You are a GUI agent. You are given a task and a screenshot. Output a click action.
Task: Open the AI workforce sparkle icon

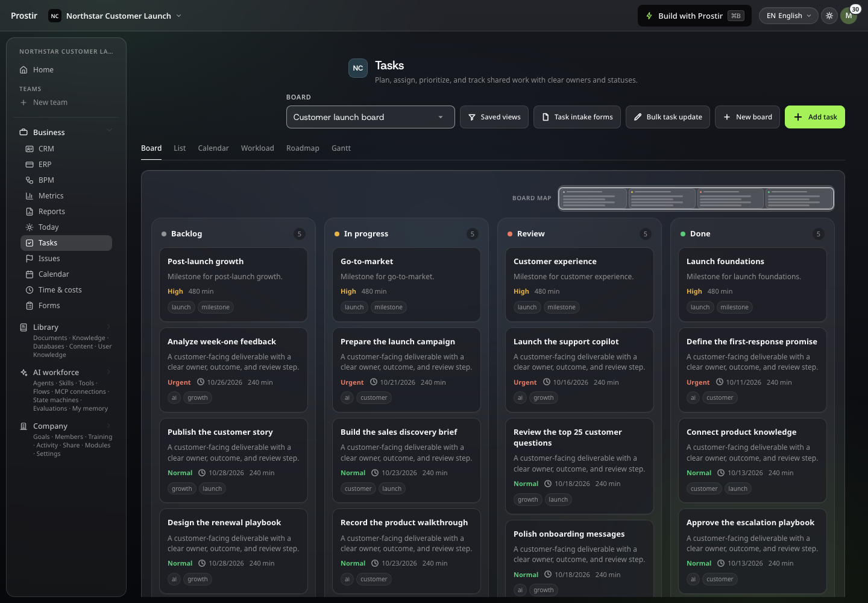(x=24, y=373)
